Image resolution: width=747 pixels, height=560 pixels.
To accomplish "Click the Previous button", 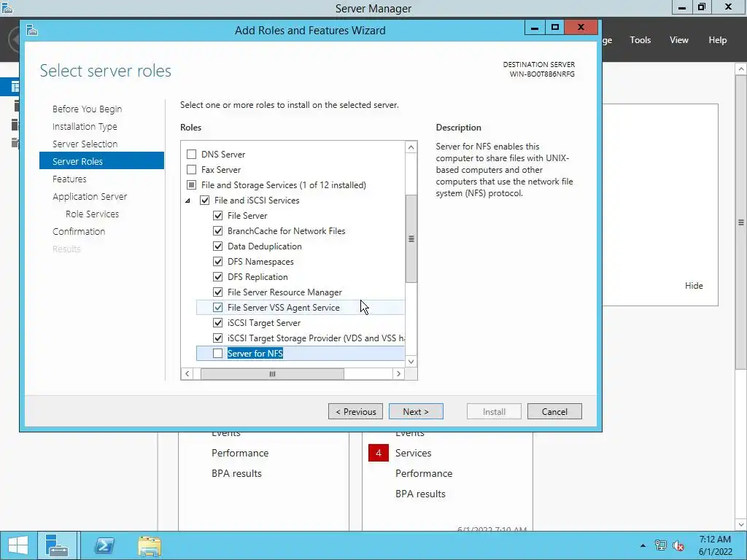I will (355, 411).
